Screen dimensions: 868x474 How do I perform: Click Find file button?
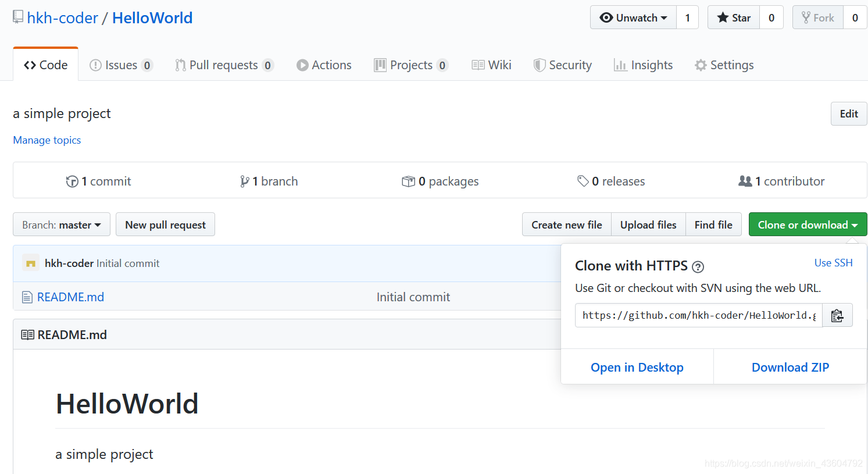click(713, 224)
